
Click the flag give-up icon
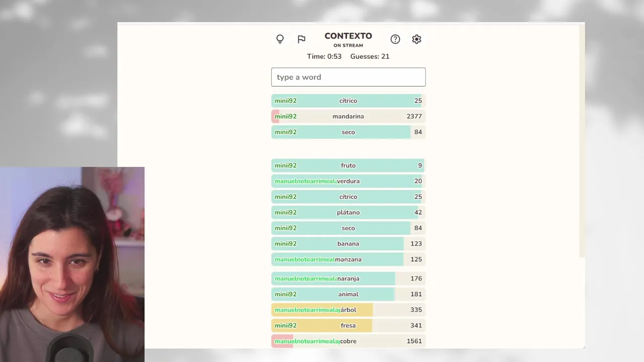pos(301,39)
